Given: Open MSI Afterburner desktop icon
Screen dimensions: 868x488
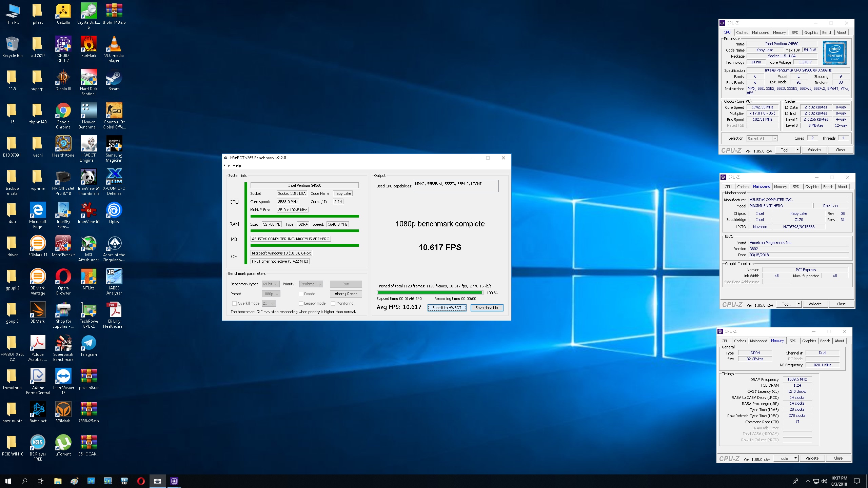Looking at the screenshot, I should 88,249.
